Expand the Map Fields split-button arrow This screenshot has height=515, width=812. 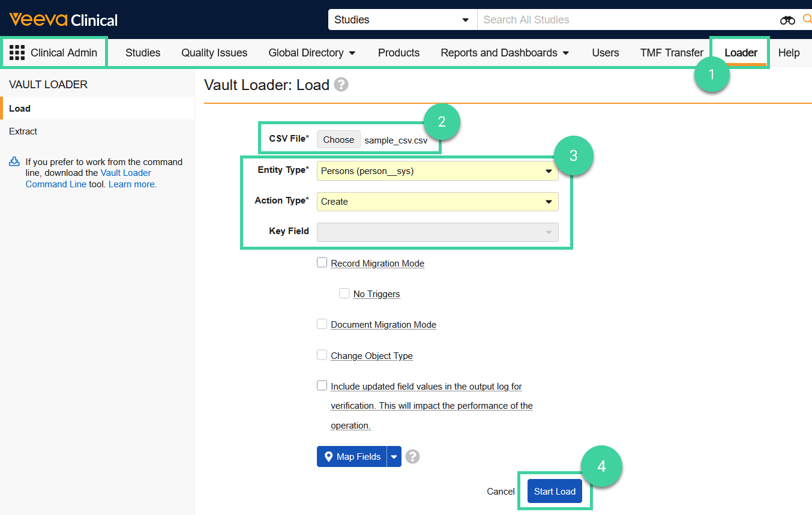pyautogui.click(x=394, y=457)
